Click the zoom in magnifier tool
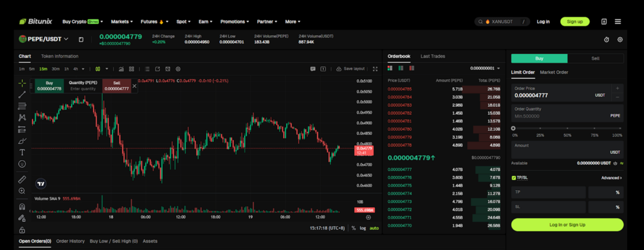Viewport: 644px width, 250px height. click(22, 191)
